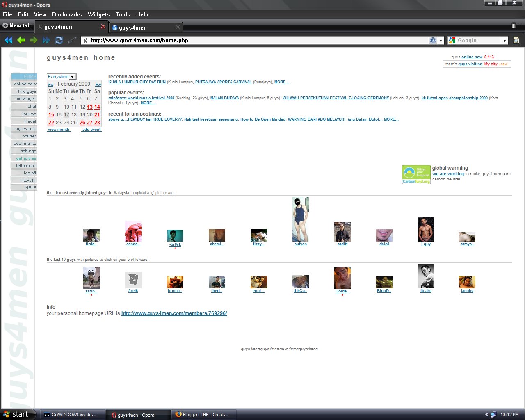
Task: Switch to the inactive guys4men tab with the globe icon
Action: click(146, 27)
